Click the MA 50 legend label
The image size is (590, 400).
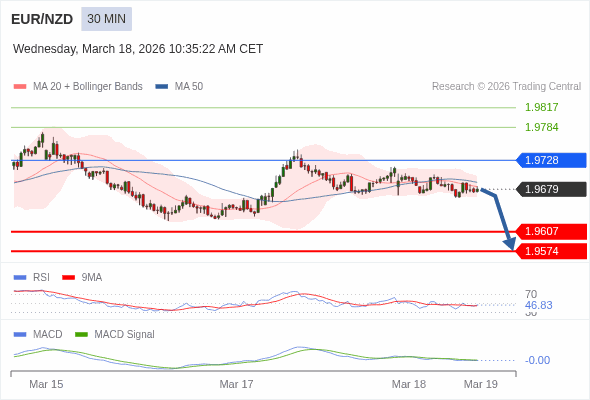pyautogui.click(x=189, y=87)
